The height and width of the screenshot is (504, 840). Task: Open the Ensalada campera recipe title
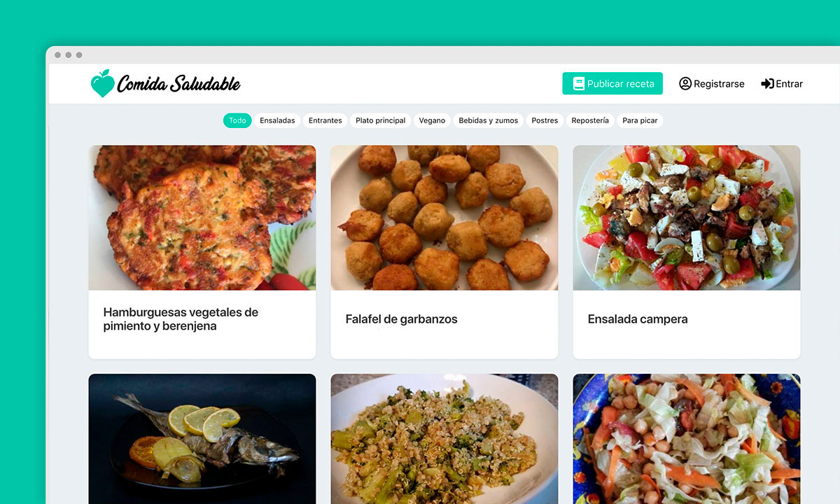point(638,319)
